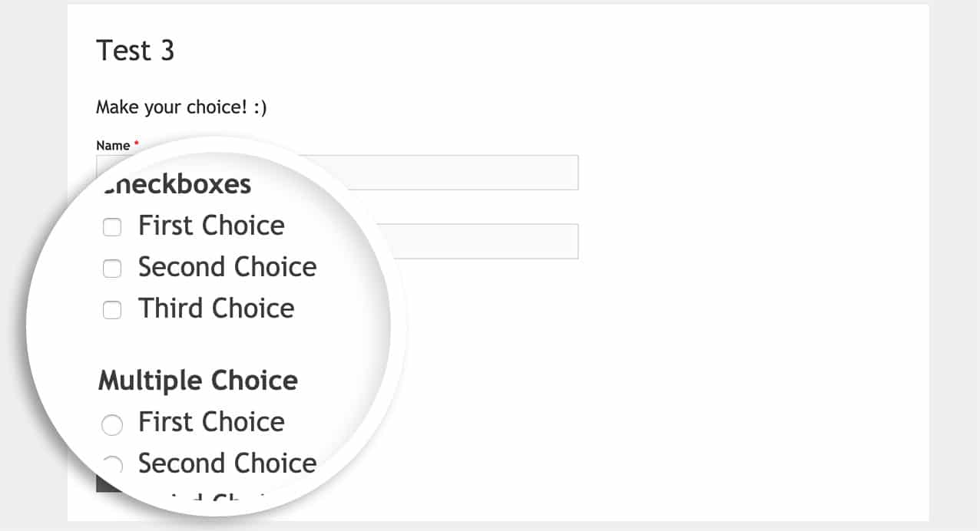Click the required asterisk next to Name
The image size is (980, 531).
coord(135,142)
